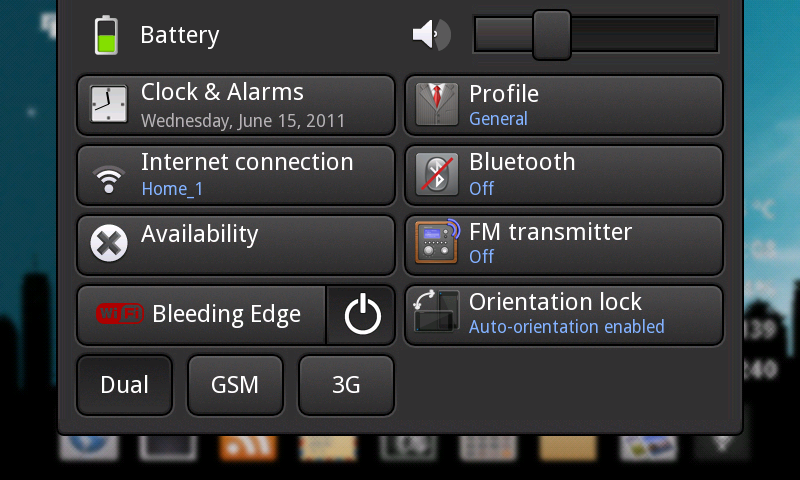Viewport: 800px width, 480px height.
Task: Click the speaker volume icon
Action: pyautogui.click(x=432, y=35)
